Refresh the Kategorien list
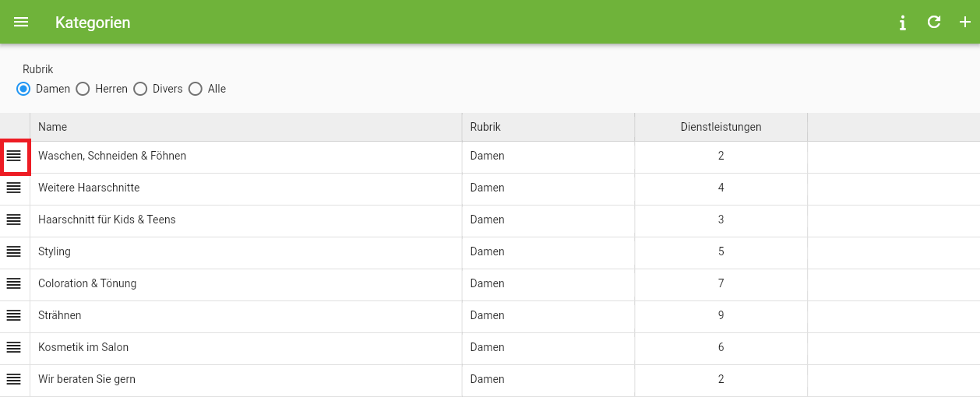Screen dimensions: 980x397 pyautogui.click(x=934, y=22)
